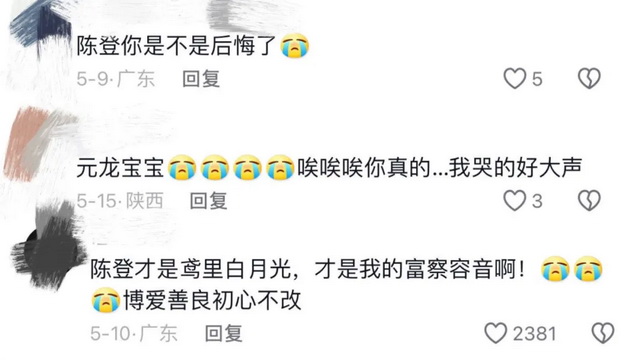The height and width of the screenshot is (360, 640).
Task: Click the like count 3 on second comment
Action: pyautogui.click(x=537, y=201)
